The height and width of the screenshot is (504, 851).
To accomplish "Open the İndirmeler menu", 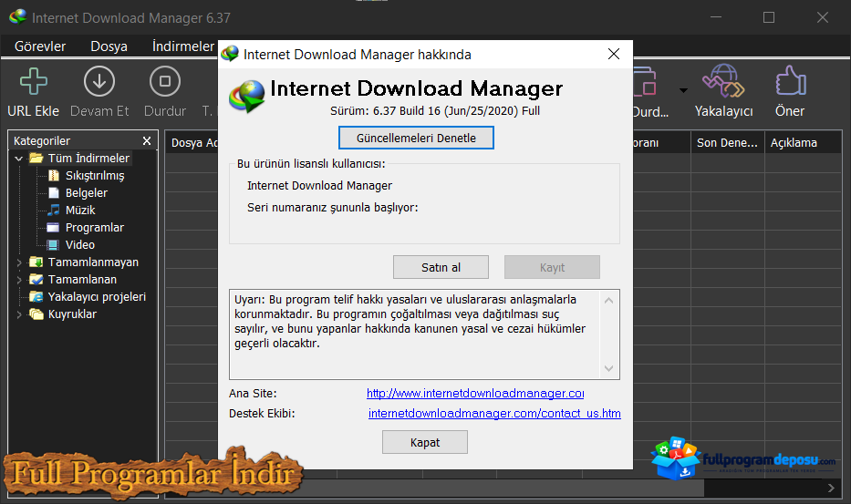I will (183, 46).
